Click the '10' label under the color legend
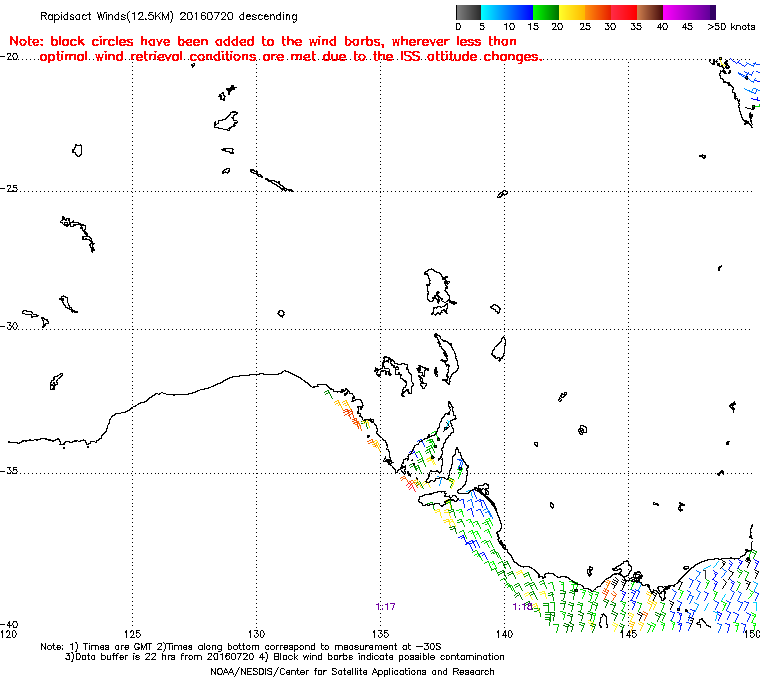 tap(508, 27)
